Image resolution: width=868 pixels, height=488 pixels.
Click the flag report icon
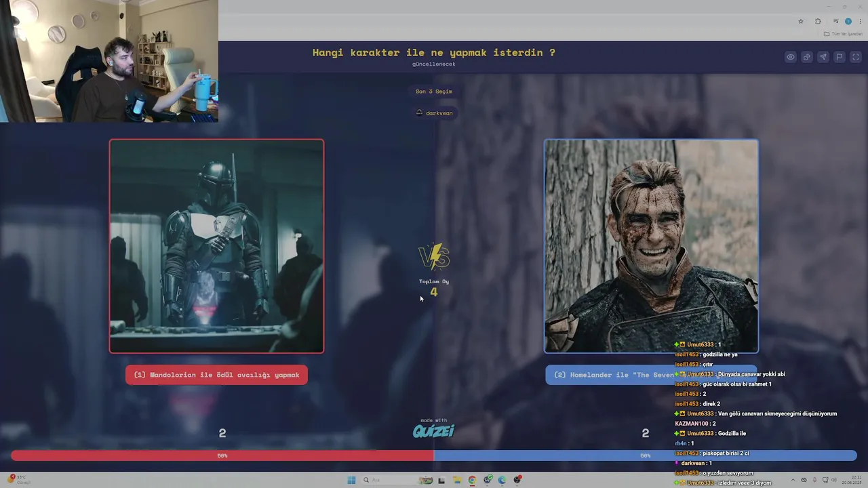(x=840, y=57)
